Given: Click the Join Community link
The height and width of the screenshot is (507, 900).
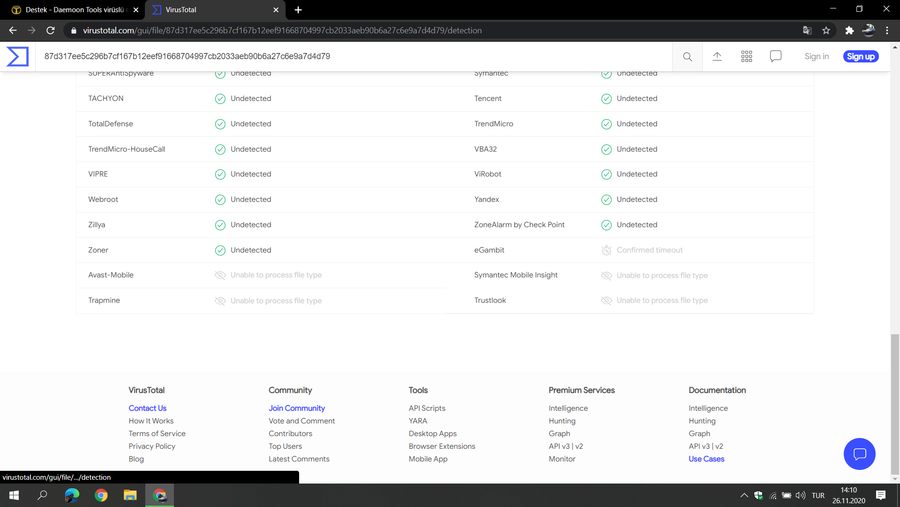Looking at the screenshot, I should [297, 408].
